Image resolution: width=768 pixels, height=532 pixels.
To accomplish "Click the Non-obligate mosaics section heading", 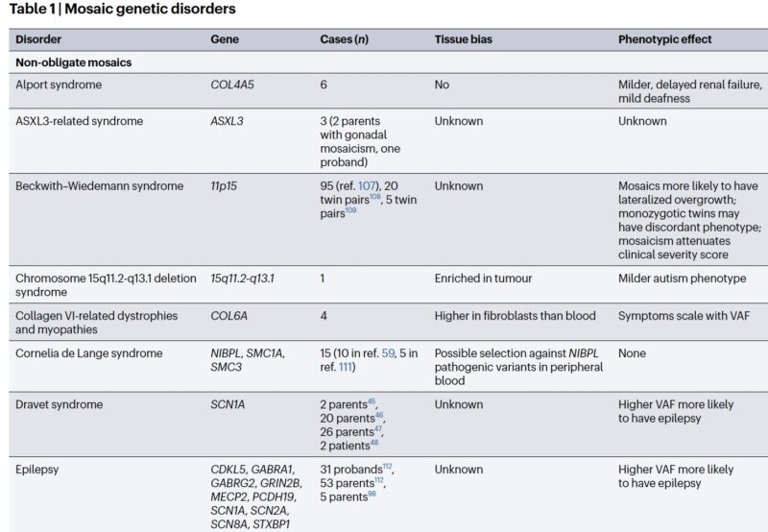I will [74, 62].
